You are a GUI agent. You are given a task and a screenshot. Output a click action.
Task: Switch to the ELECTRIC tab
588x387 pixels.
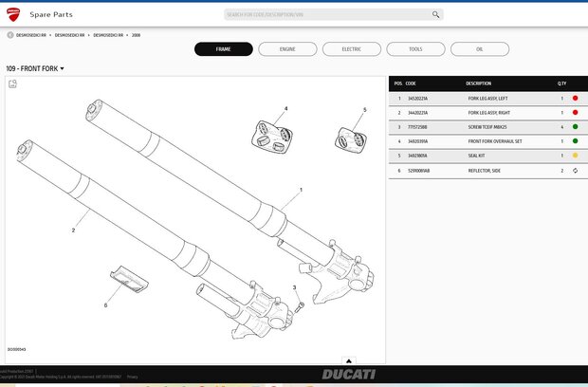pos(352,49)
